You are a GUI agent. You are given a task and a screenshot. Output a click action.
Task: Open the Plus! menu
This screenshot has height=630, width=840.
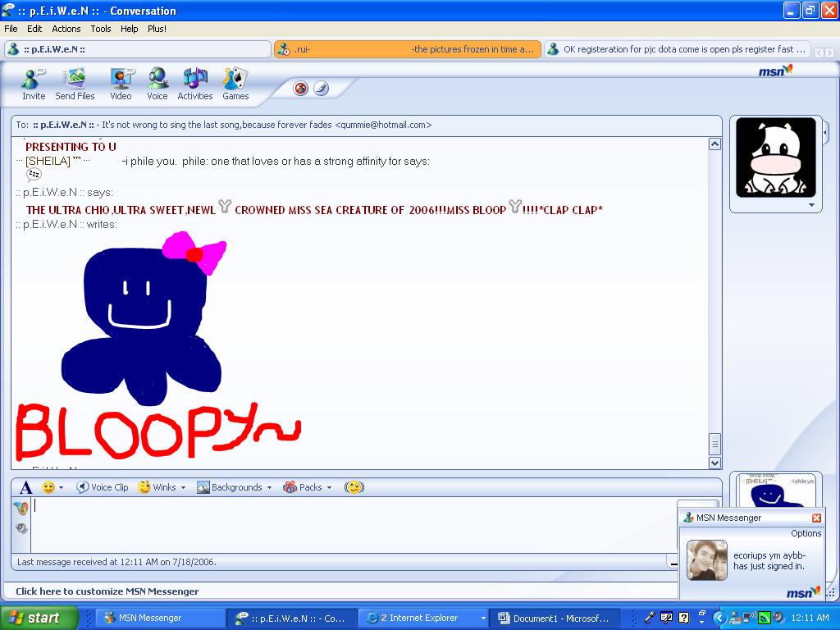click(157, 29)
